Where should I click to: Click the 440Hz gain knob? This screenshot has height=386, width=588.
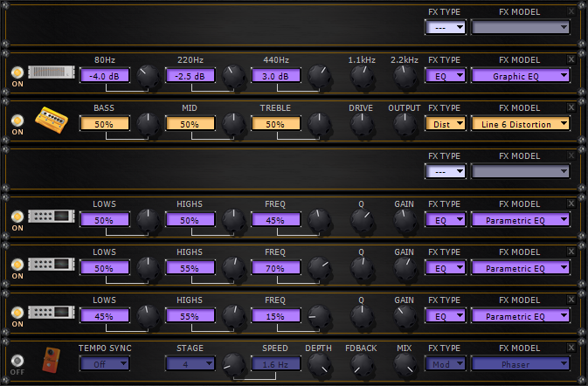tap(319, 76)
